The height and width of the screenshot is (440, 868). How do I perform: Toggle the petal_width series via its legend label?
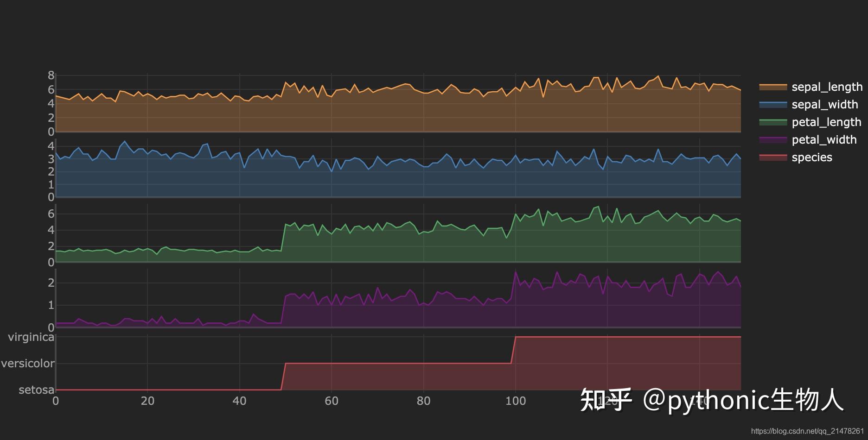pyautogui.click(x=825, y=139)
